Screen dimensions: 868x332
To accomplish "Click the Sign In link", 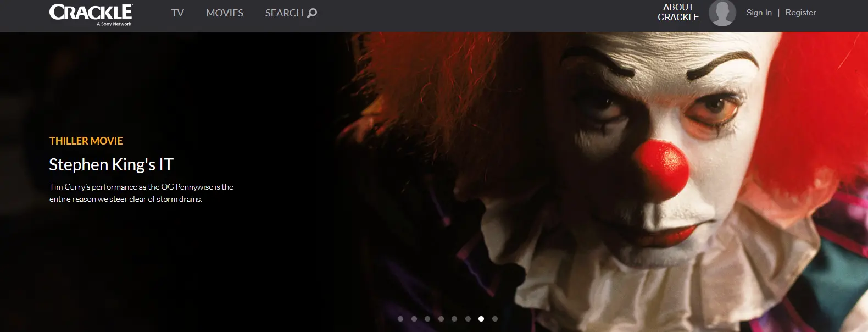I will tap(759, 13).
